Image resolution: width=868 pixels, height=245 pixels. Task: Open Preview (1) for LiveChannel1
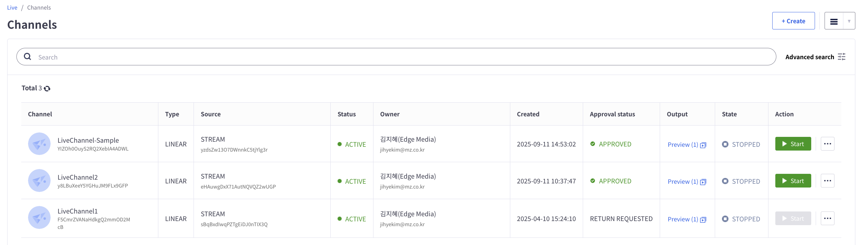pyautogui.click(x=683, y=219)
